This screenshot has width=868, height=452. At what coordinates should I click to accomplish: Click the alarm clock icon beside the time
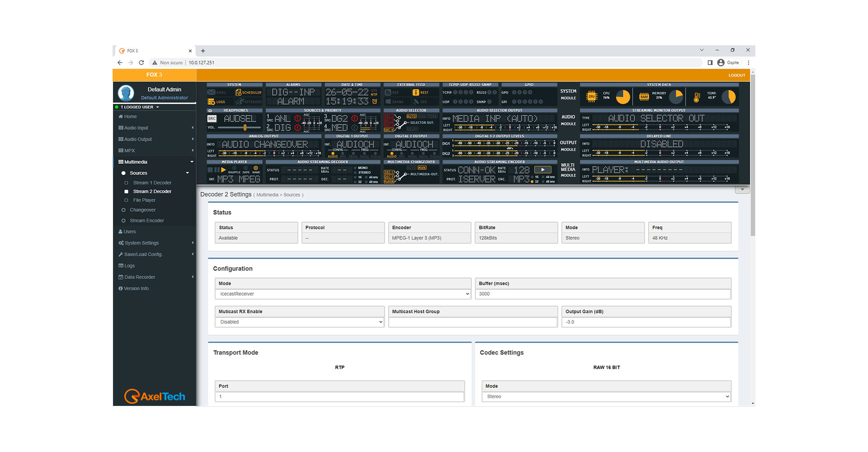[374, 101]
